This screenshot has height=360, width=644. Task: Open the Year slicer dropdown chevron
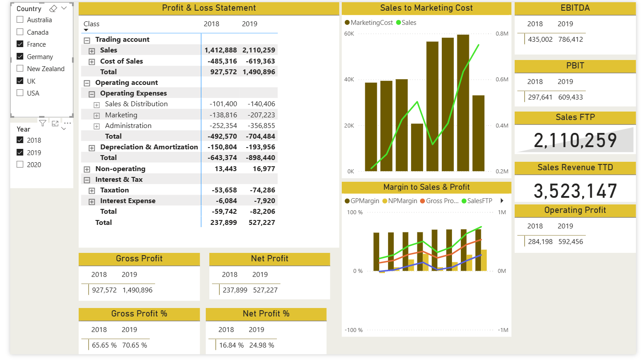click(x=64, y=129)
